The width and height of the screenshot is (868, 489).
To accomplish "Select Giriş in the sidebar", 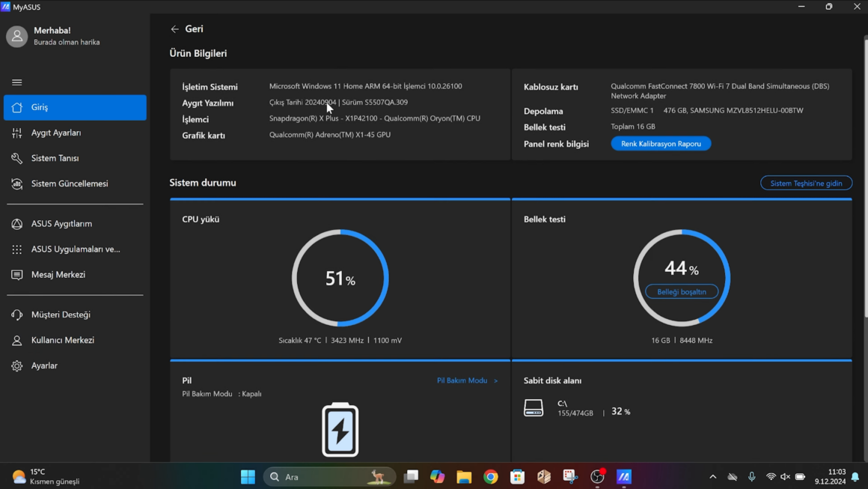I will point(76,107).
